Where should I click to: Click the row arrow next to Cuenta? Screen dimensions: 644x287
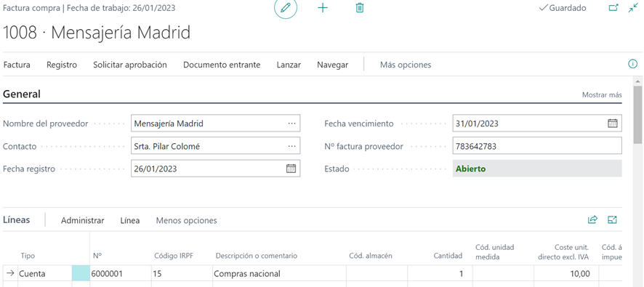pos(11,273)
